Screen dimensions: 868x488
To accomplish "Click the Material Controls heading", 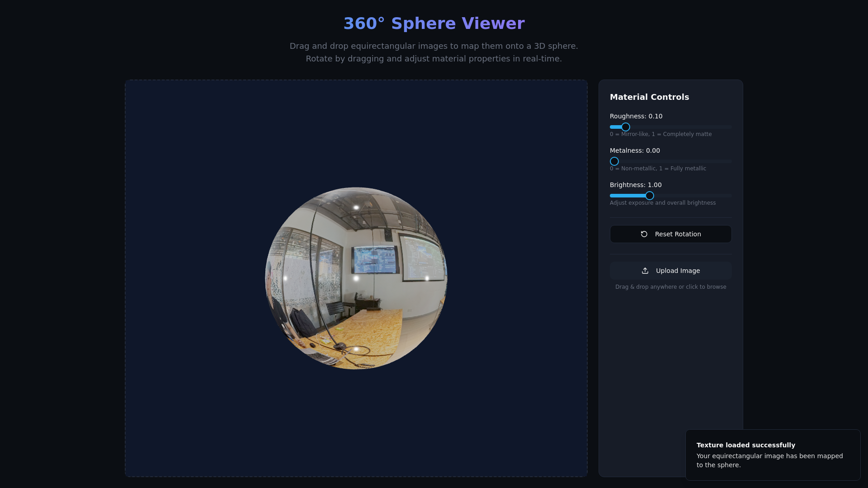I will coord(649,97).
